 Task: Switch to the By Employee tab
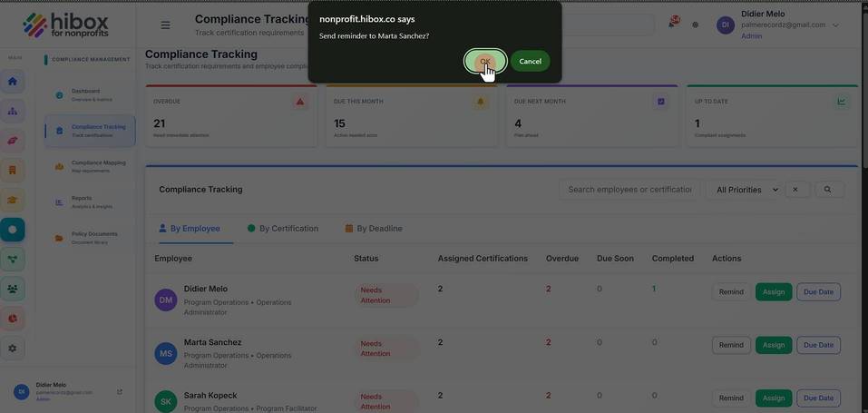(190, 229)
